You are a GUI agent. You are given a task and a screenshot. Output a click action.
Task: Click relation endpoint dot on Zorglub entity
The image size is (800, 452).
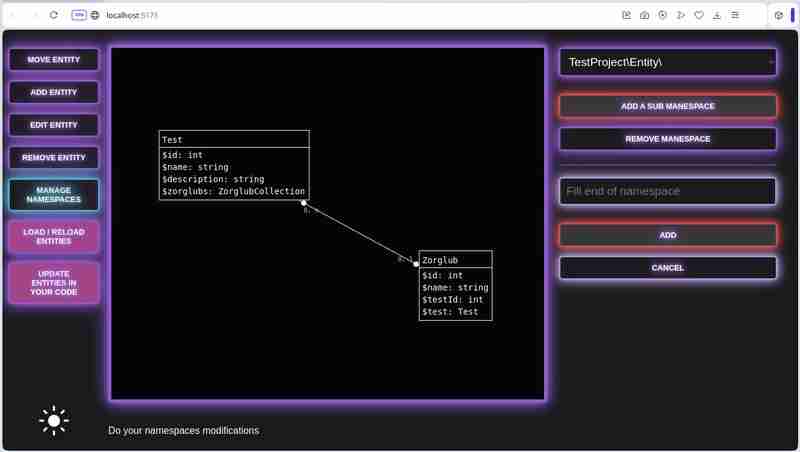click(x=416, y=264)
